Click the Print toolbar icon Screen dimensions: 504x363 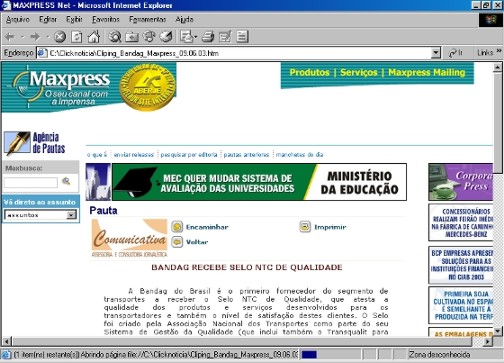(x=208, y=37)
